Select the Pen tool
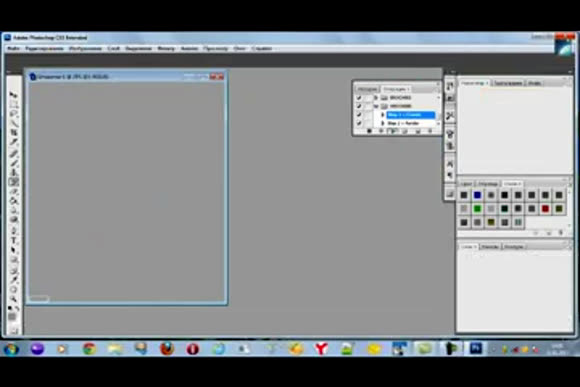The width and height of the screenshot is (580, 387). [x=14, y=230]
